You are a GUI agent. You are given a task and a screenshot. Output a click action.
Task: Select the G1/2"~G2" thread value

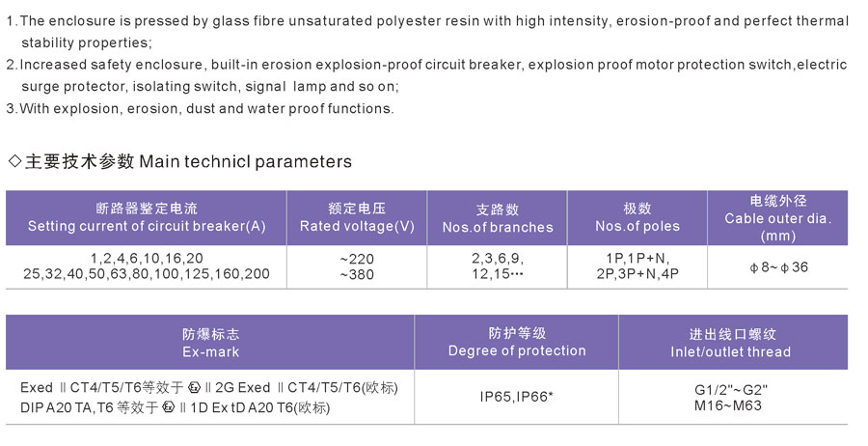click(731, 390)
